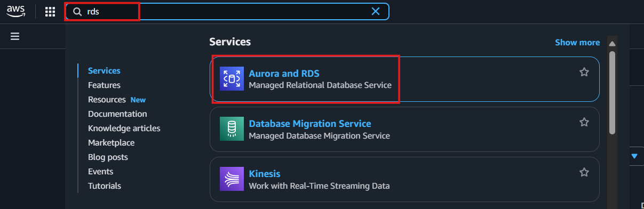Open the AWS console home logo

(x=17, y=12)
